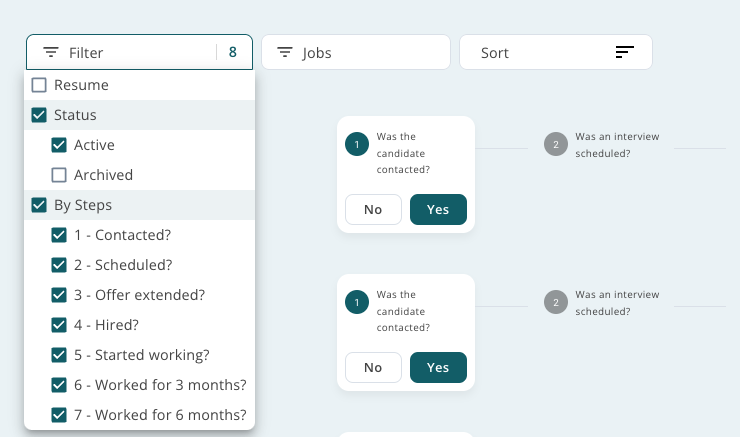Open the Jobs dropdown

356,52
